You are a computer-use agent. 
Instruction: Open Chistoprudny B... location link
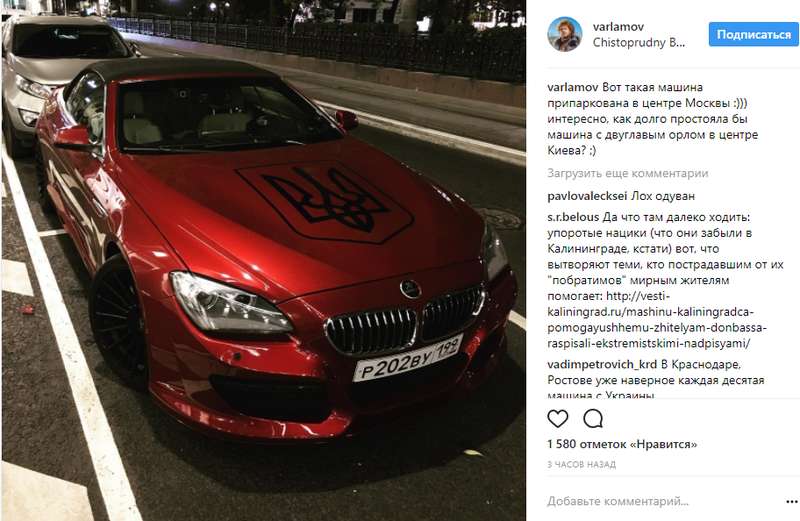point(639,43)
